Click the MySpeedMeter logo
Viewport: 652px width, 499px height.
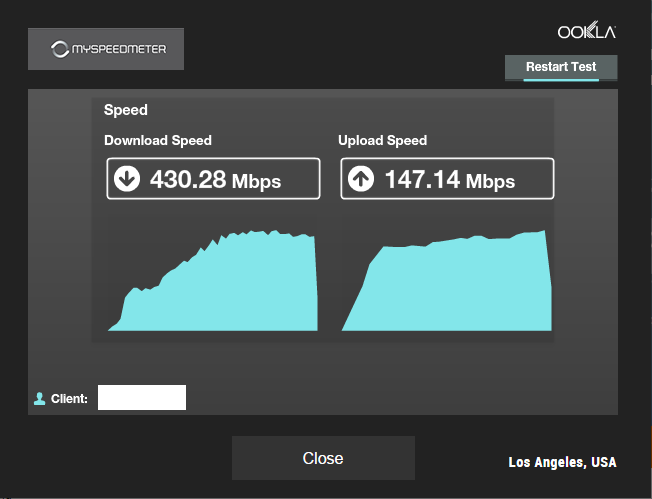tap(106, 49)
